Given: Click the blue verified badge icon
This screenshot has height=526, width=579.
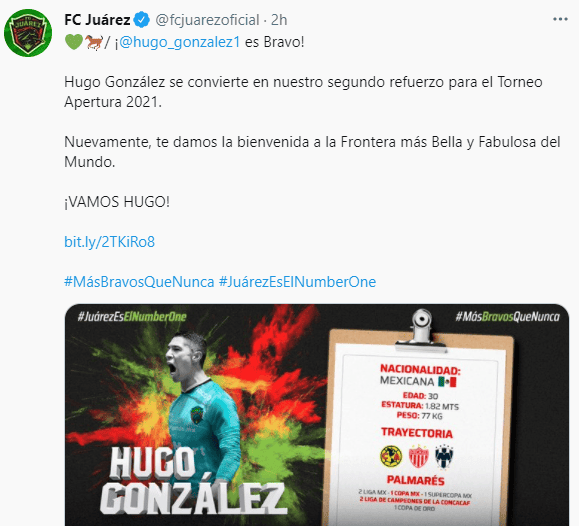Looking at the screenshot, I should click(x=142, y=20).
